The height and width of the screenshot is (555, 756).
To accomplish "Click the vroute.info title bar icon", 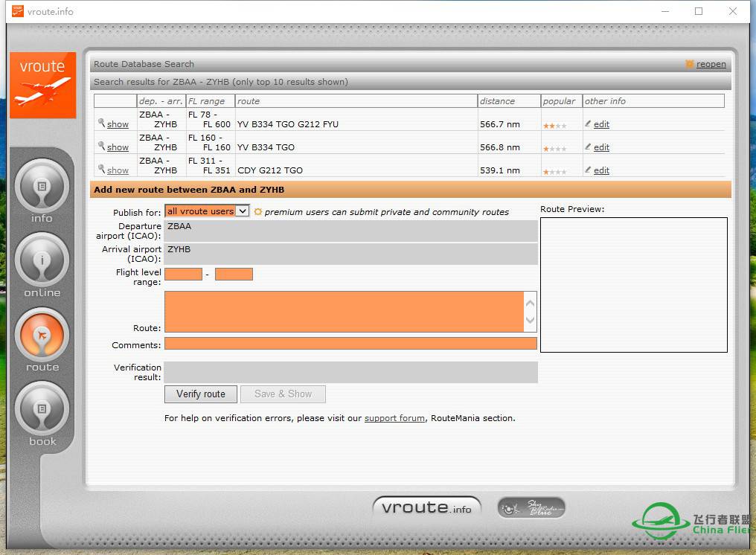I will coord(17,11).
